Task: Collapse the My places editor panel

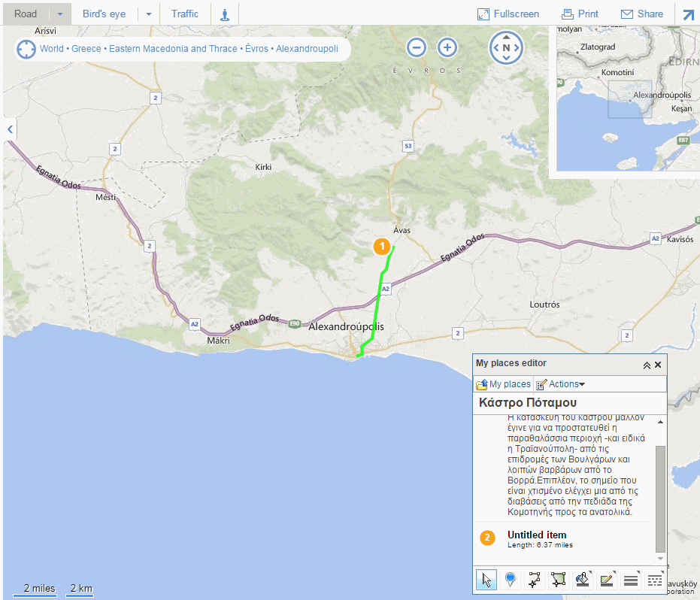Action: pyautogui.click(x=647, y=365)
